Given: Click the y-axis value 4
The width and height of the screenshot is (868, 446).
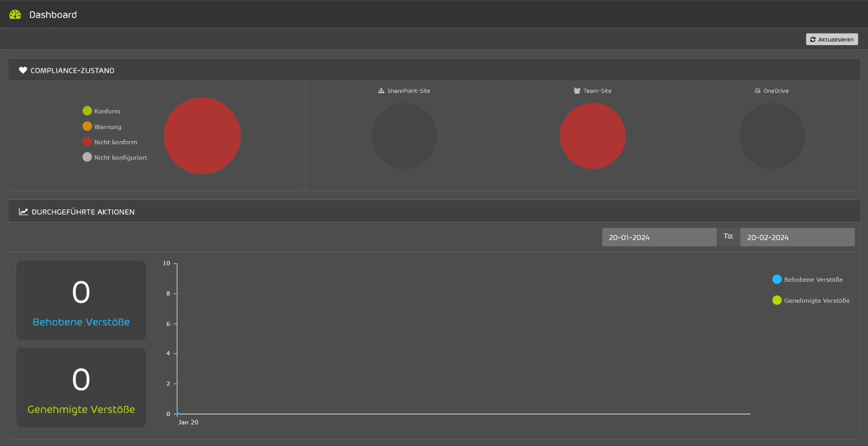Looking at the screenshot, I should click(169, 354).
